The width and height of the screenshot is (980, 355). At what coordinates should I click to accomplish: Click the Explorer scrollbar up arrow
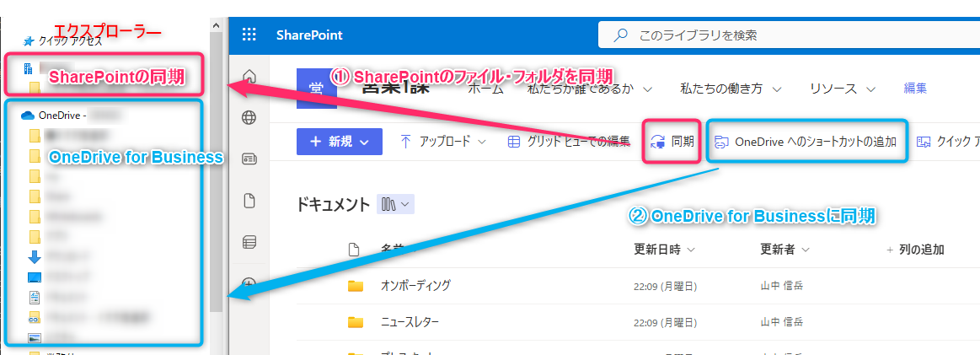217,25
